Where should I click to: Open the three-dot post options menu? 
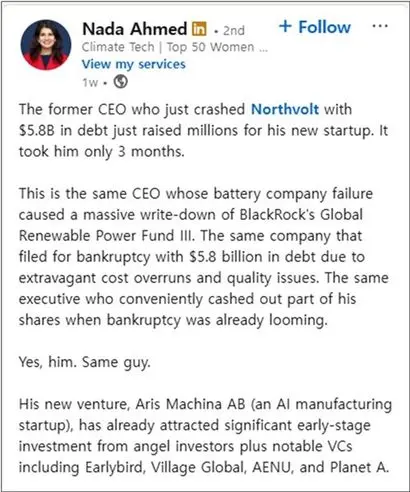point(380,26)
